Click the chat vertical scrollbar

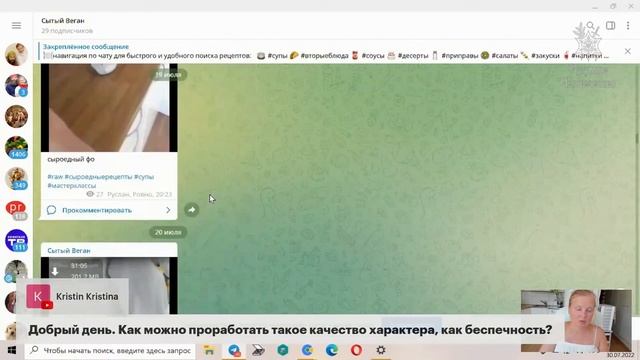tap(637, 139)
